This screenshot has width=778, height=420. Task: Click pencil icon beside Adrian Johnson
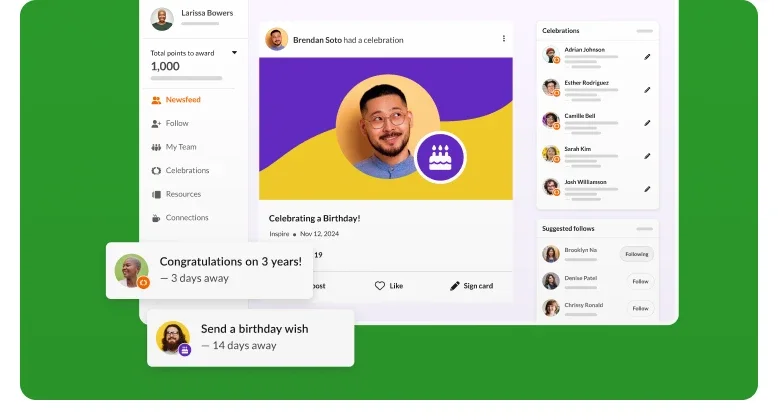tap(647, 57)
